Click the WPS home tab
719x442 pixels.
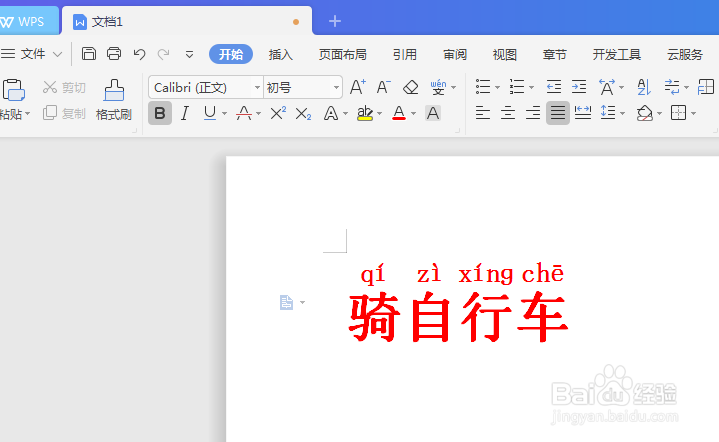point(28,22)
